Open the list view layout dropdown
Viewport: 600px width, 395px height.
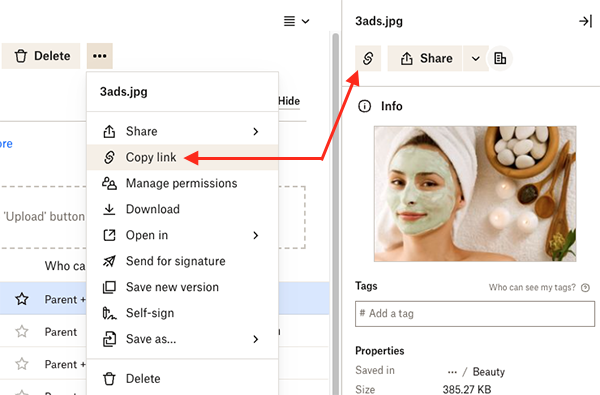[296, 21]
